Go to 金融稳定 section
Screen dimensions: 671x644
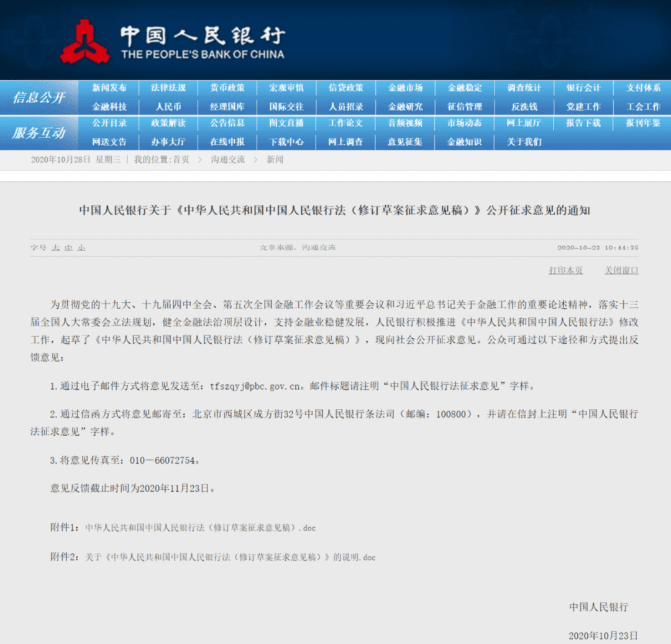[x=465, y=88]
